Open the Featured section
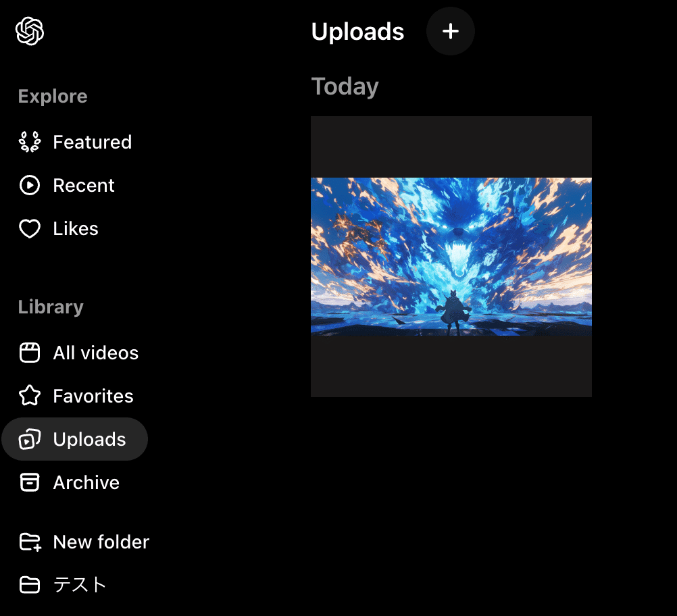Viewport: 677px width, 616px height. (76, 142)
